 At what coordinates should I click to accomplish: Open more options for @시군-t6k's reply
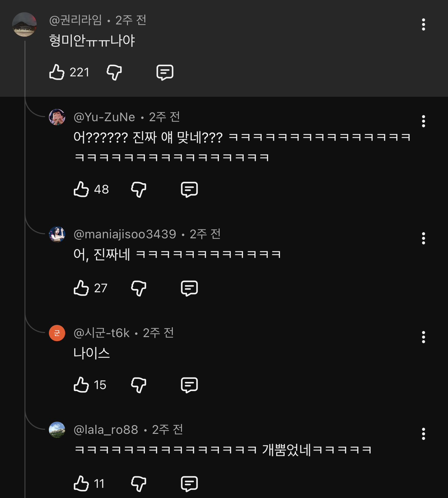pyautogui.click(x=423, y=337)
